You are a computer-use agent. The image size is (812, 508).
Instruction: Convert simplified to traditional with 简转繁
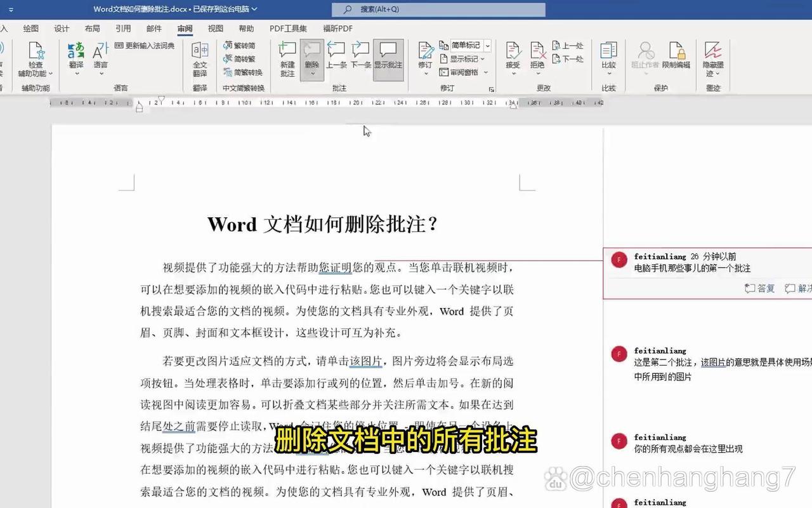[240, 59]
